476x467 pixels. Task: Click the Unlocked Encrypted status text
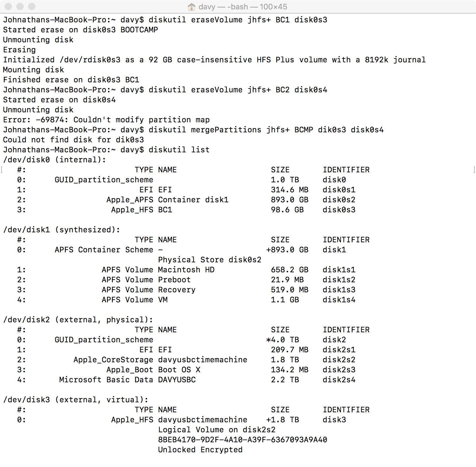pos(200,450)
